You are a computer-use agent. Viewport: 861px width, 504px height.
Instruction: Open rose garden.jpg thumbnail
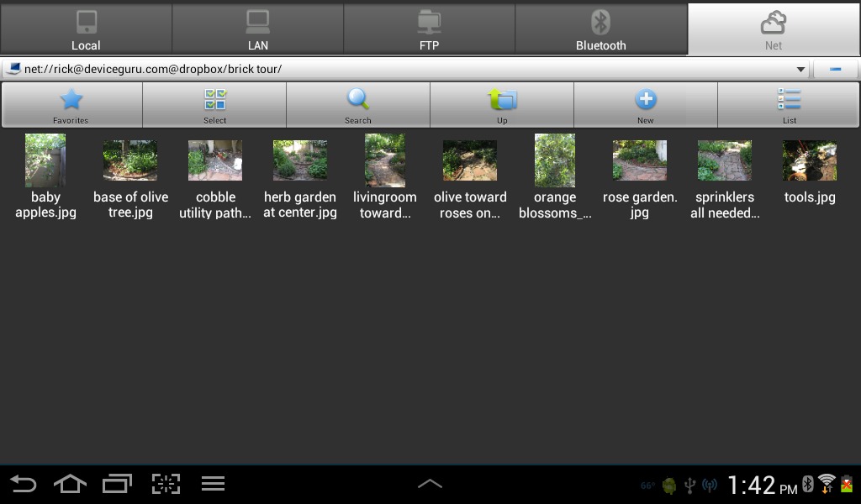coord(640,160)
